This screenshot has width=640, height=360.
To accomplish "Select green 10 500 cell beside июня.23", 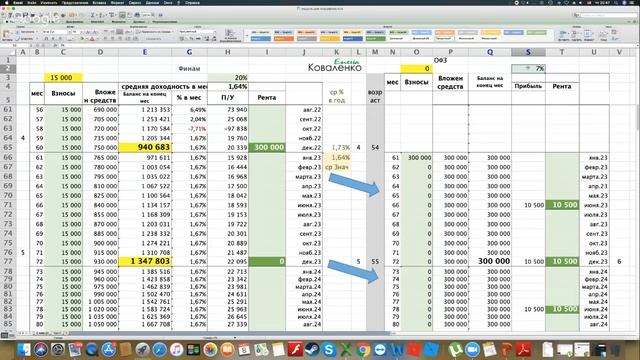I will point(562,205).
